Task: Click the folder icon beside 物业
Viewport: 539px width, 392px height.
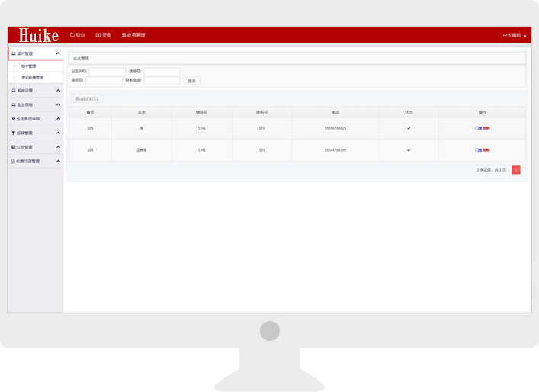Action: click(x=72, y=35)
